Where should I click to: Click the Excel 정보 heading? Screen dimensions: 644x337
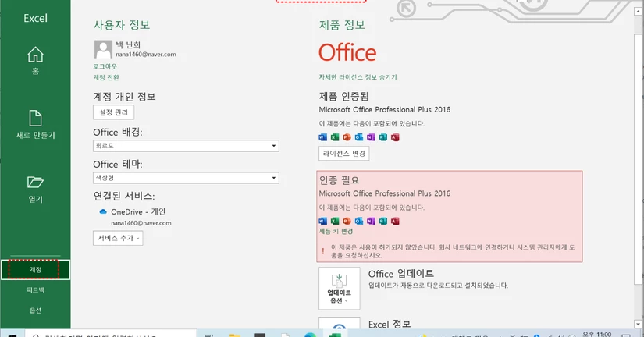click(390, 325)
